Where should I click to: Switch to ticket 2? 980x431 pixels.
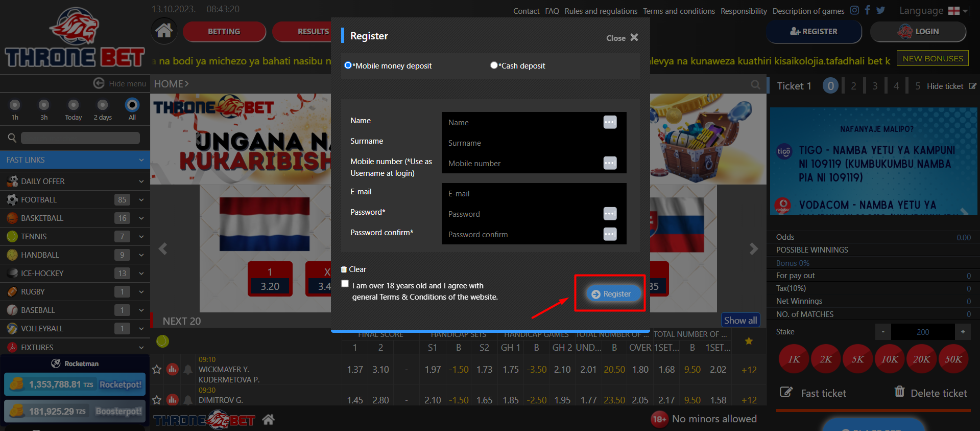click(x=853, y=86)
